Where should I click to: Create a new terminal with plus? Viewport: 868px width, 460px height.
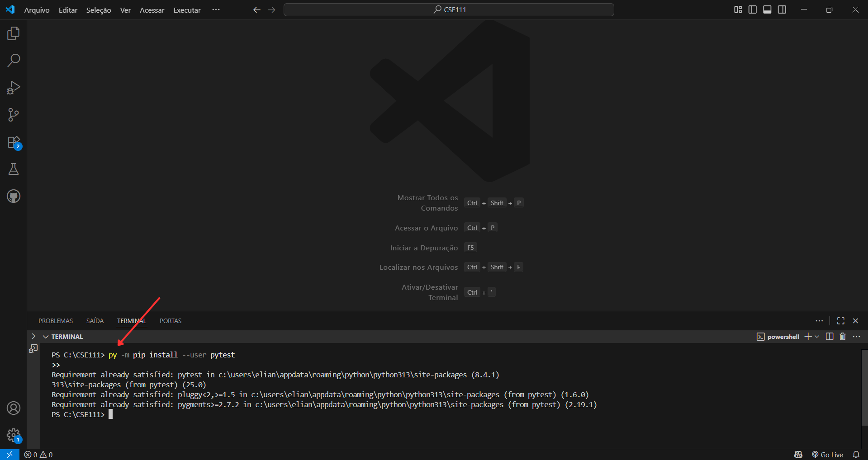click(x=808, y=337)
